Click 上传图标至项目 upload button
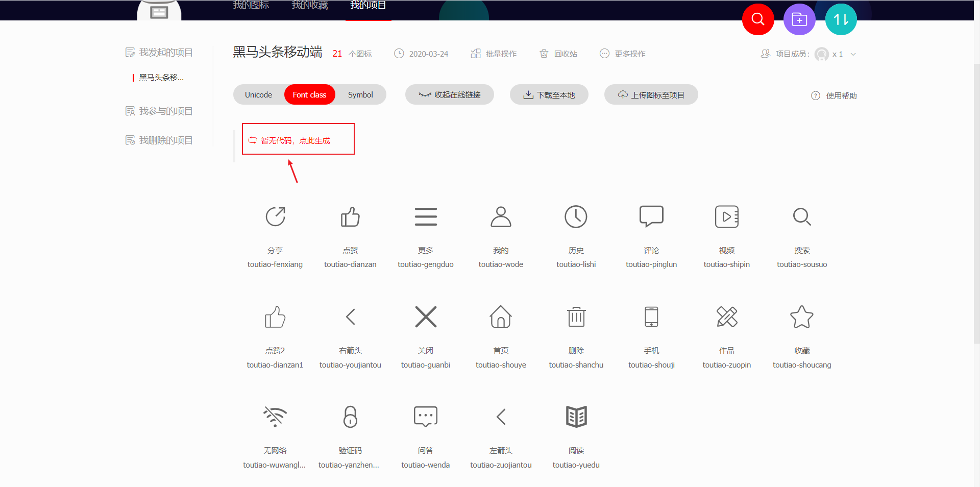This screenshot has height=487, width=980. [651, 94]
